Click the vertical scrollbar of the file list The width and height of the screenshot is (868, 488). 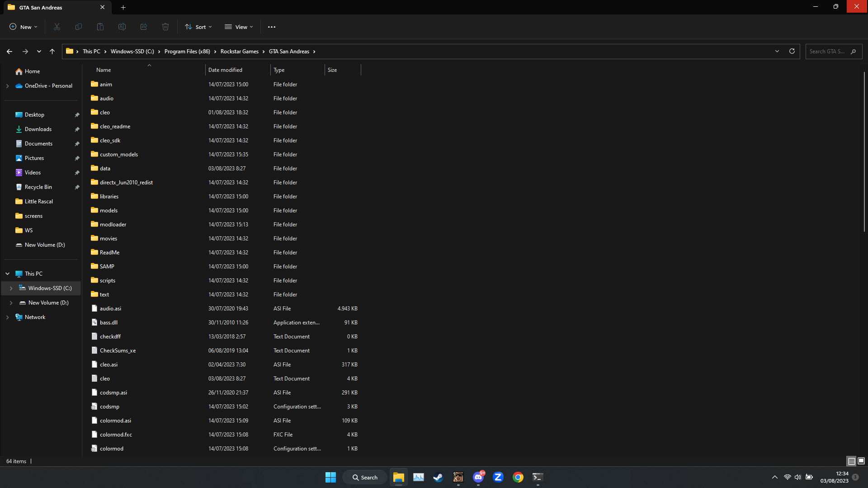pos(864,151)
